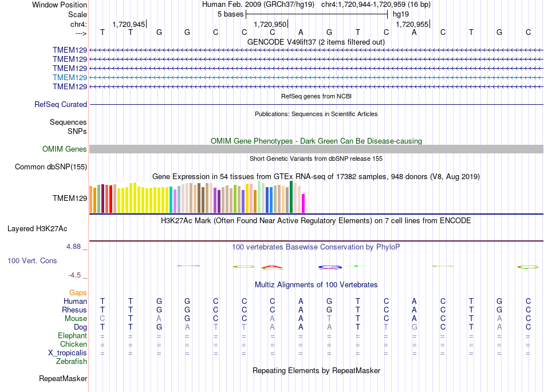Click the 1,720,950 position ruler marker
The width and height of the screenshot is (544, 392).
(x=271, y=24)
